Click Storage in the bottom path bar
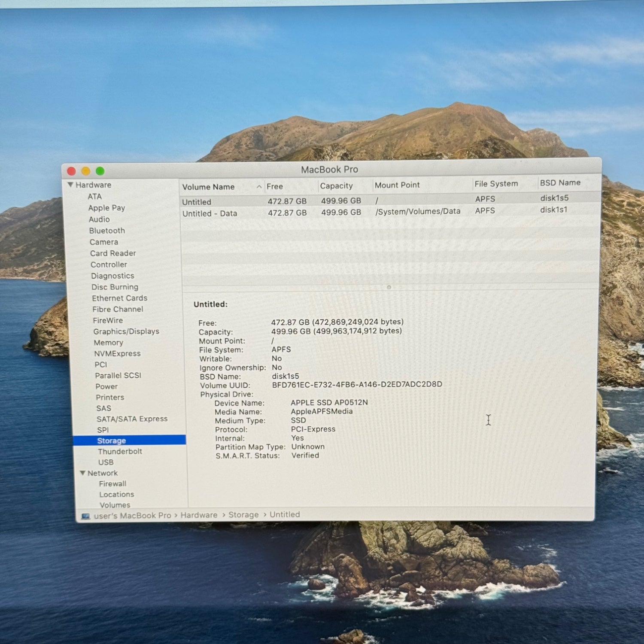 click(243, 514)
